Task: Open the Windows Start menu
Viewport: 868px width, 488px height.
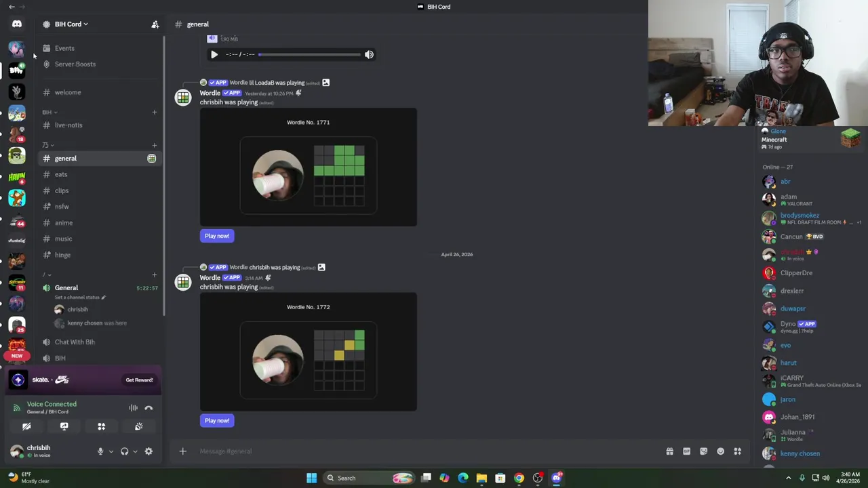Action: pyautogui.click(x=311, y=479)
